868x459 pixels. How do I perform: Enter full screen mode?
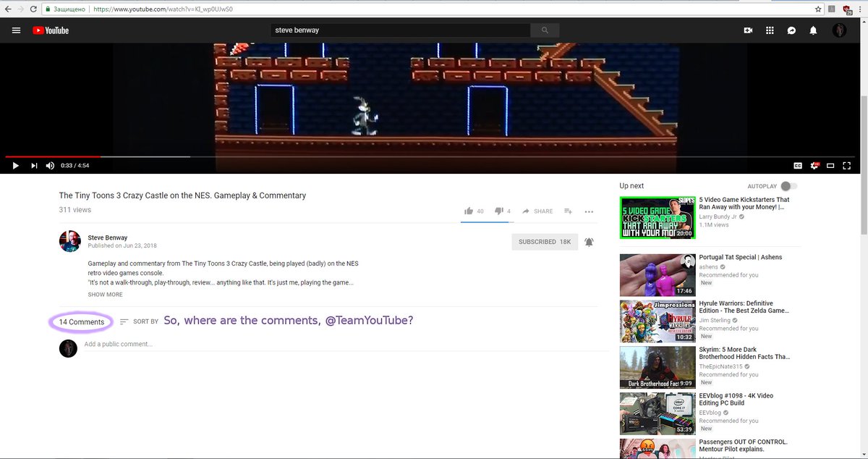[x=847, y=166]
